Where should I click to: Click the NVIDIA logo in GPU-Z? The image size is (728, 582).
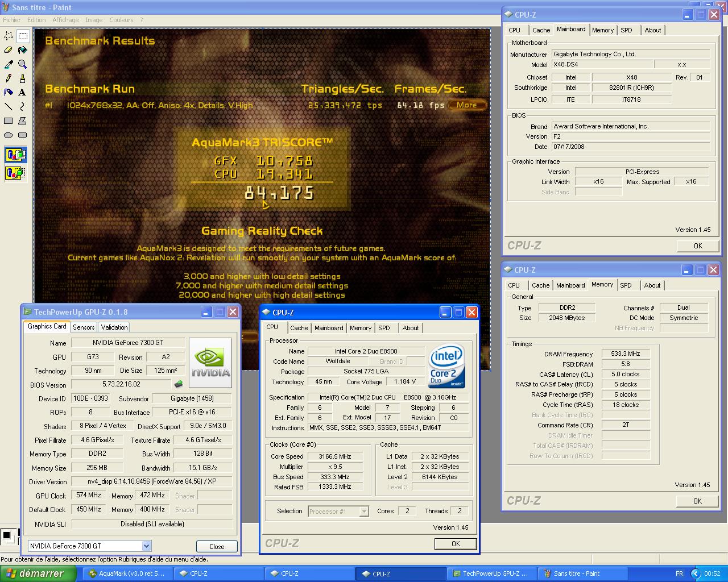[210, 363]
